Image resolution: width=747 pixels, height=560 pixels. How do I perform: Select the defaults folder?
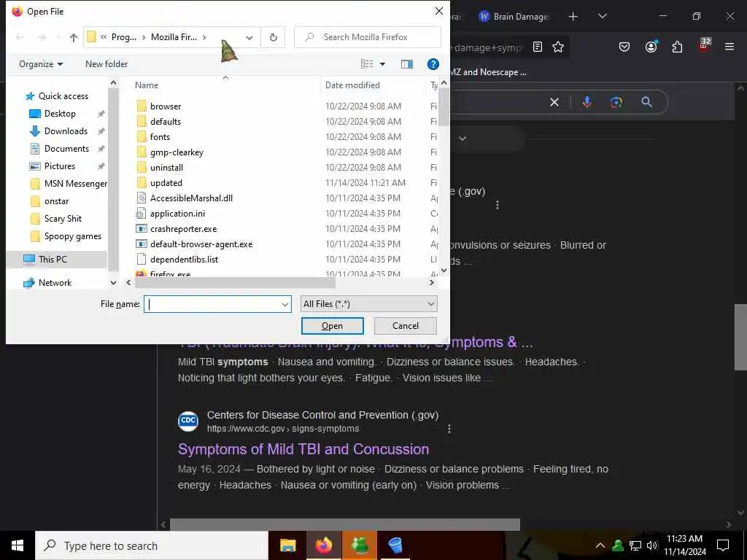(166, 122)
